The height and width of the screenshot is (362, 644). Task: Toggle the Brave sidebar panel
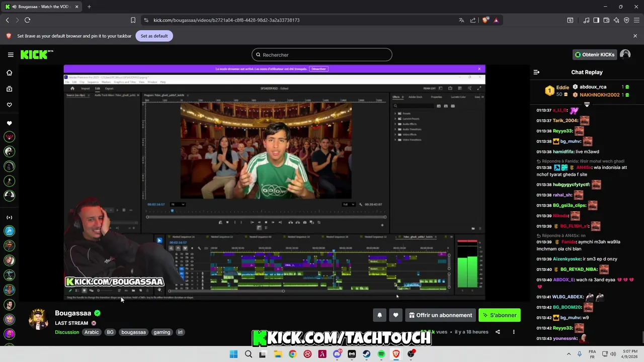(x=596, y=20)
